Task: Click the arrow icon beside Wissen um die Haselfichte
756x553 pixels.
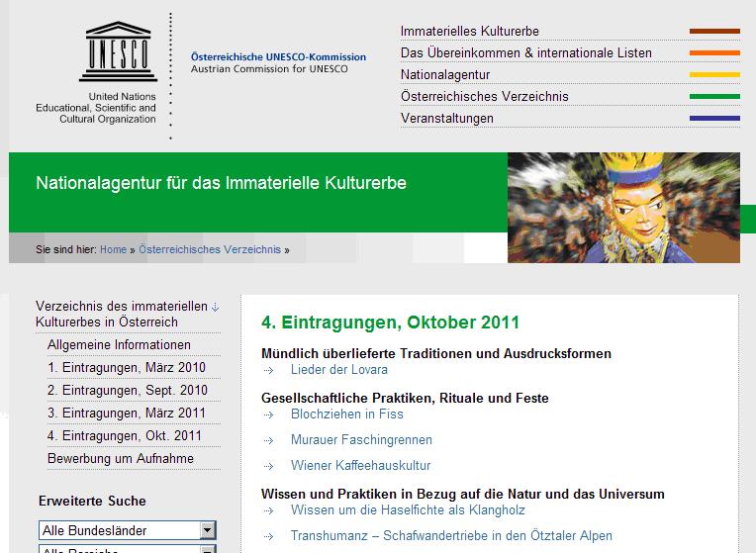Action: [268, 510]
